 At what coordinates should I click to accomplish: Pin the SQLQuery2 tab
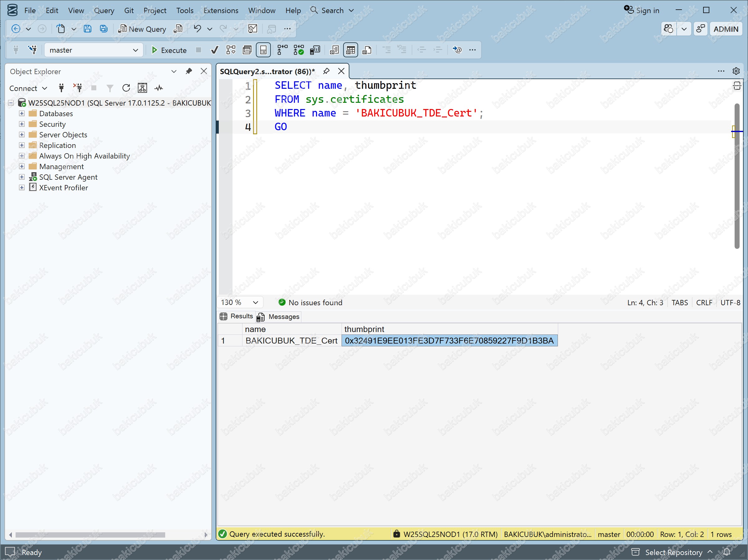(x=326, y=71)
